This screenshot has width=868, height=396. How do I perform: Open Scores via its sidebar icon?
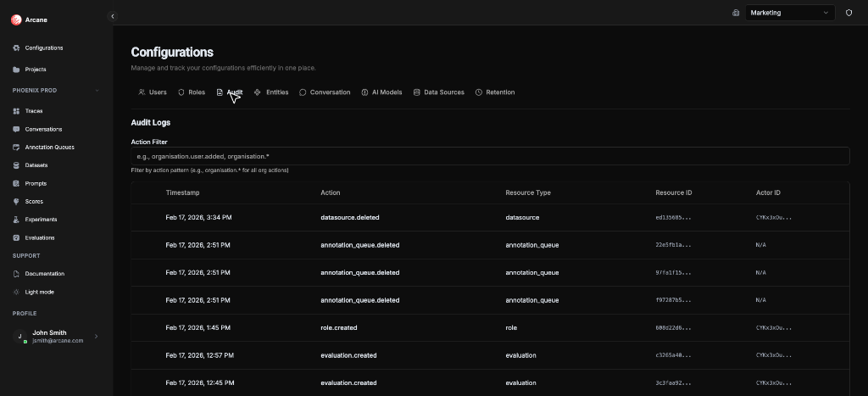point(16,202)
